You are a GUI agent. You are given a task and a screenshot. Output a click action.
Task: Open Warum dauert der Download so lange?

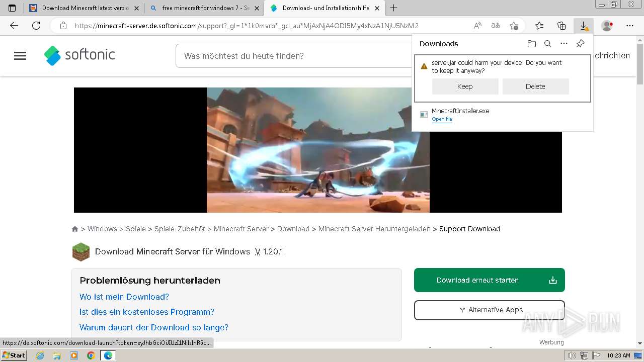coord(154,327)
